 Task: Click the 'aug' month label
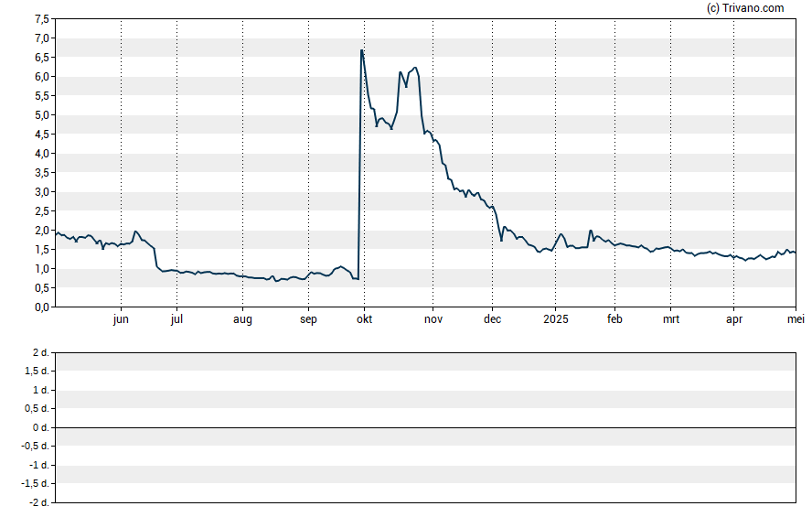(242, 319)
